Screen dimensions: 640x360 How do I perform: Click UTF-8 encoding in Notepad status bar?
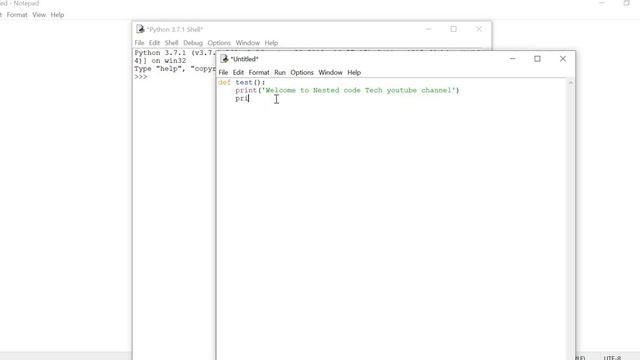612,357
